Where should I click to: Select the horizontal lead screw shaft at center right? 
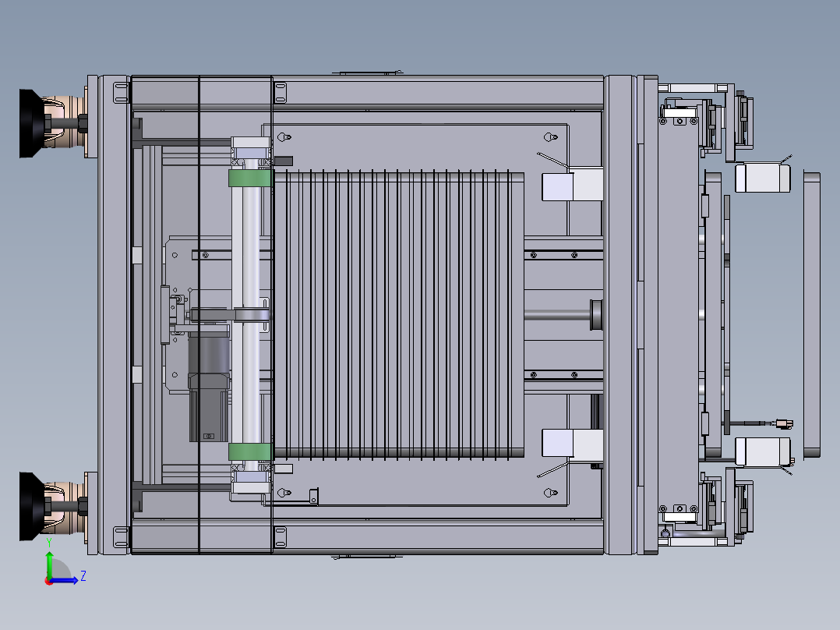click(557, 315)
